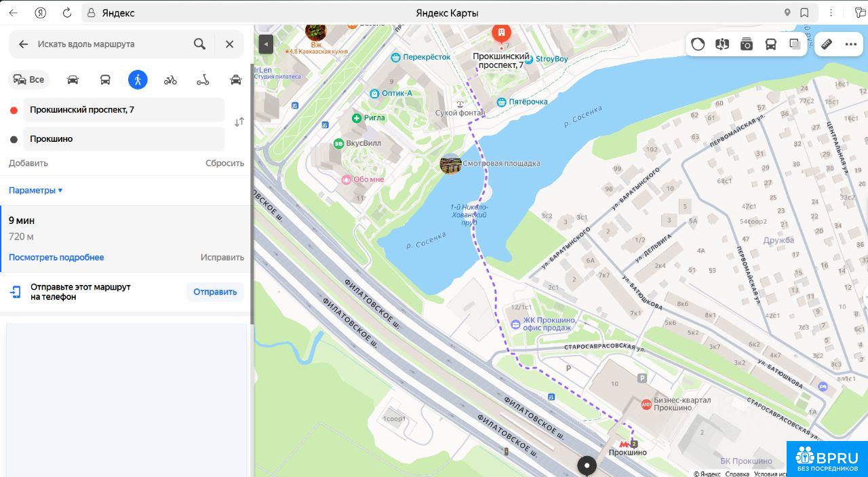Open the map More options ellipsis menu
This screenshot has height=477, width=868.
(851, 44)
